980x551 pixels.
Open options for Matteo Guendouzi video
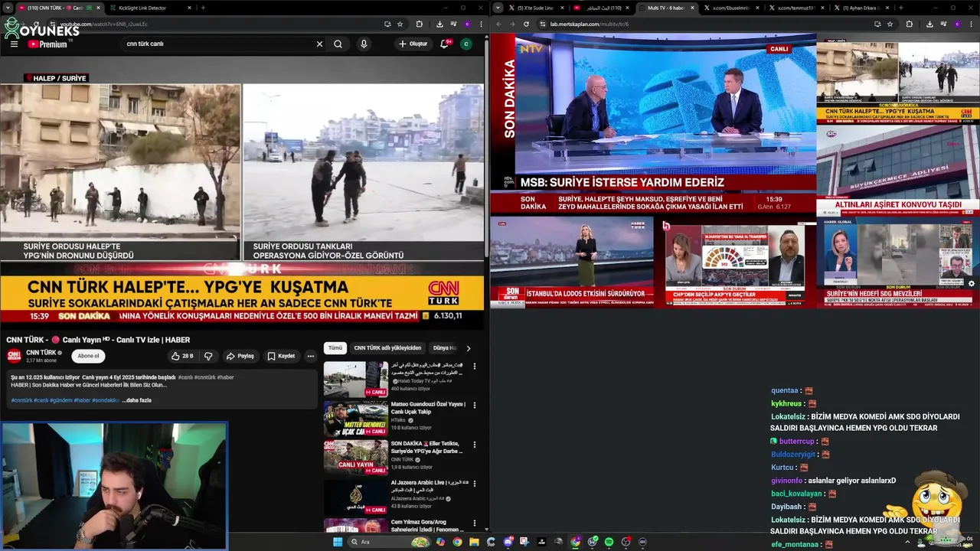(475, 406)
